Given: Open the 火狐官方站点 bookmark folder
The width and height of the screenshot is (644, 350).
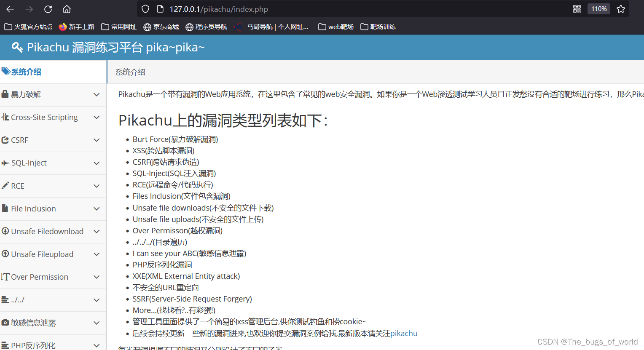Looking at the screenshot, I should 28,27.
